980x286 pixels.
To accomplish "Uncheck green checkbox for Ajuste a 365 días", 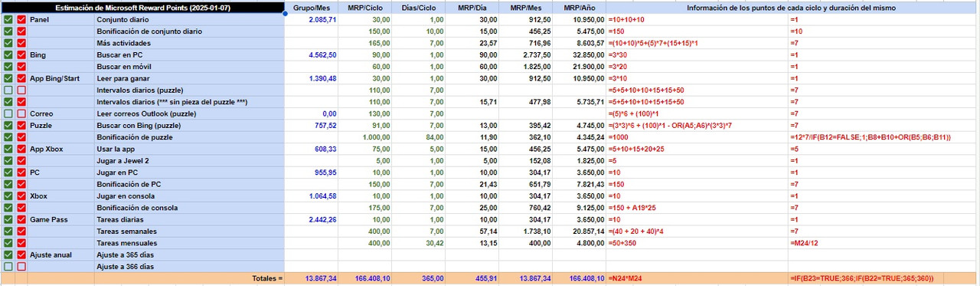I will click(x=8, y=255).
